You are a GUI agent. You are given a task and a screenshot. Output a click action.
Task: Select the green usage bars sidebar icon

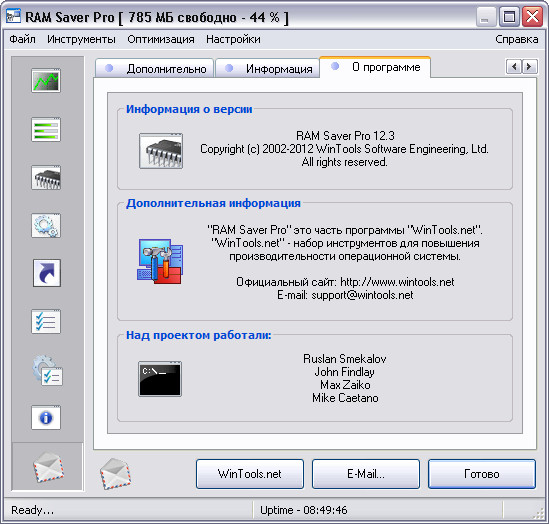[46, 130]
